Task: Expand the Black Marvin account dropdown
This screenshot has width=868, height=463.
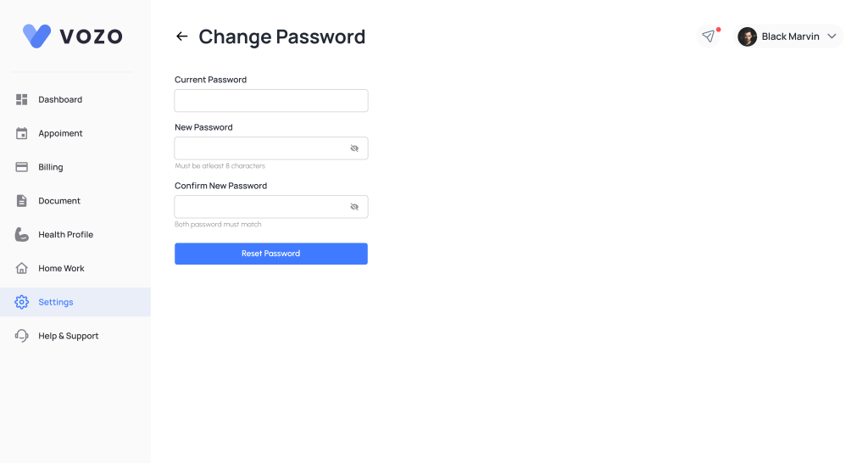Action: [832, 36]
